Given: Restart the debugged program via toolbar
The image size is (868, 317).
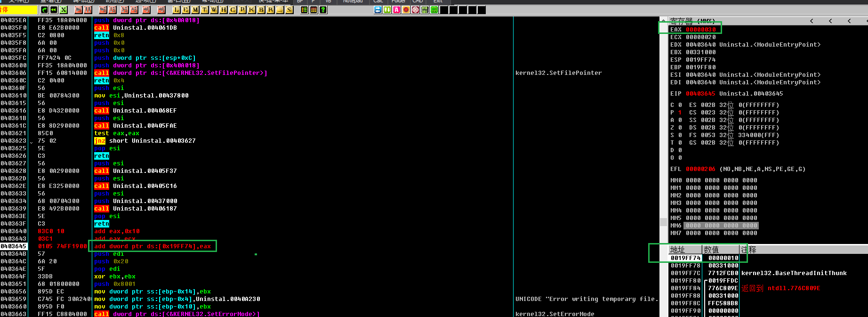Looking at the screenshot, I should [45, 10].
